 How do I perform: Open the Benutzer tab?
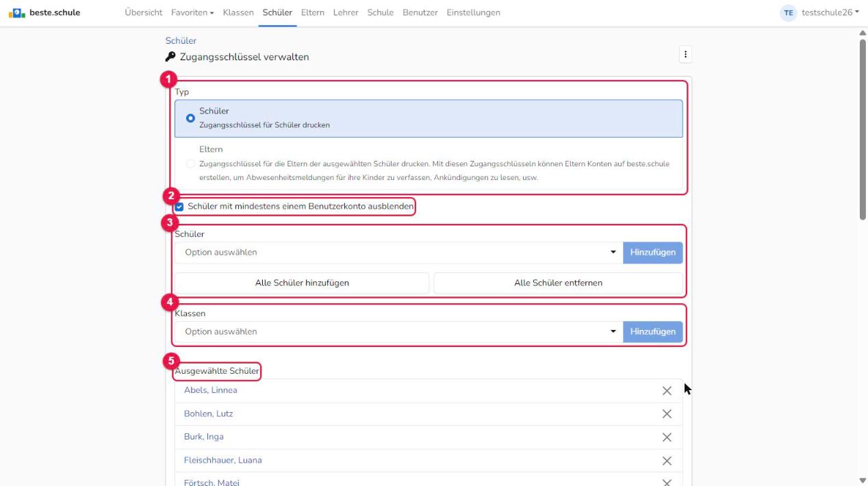(420, 12)
